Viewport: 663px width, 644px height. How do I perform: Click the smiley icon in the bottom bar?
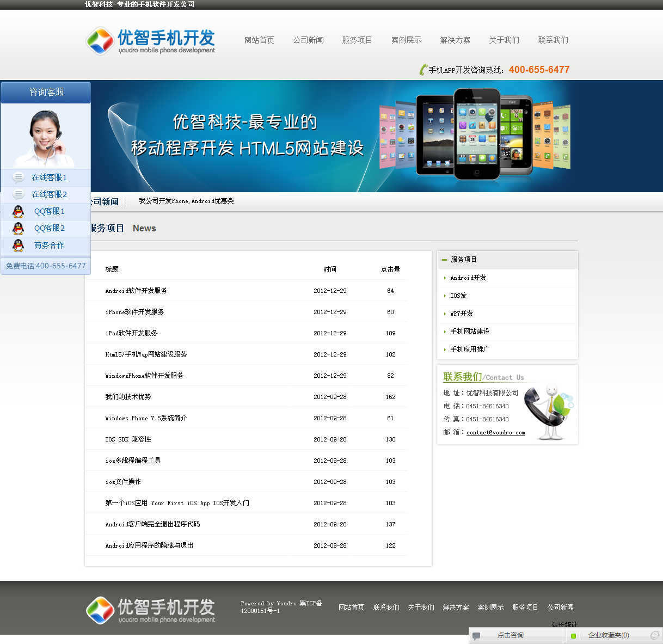pyautogui.click(x=655, y=635)
